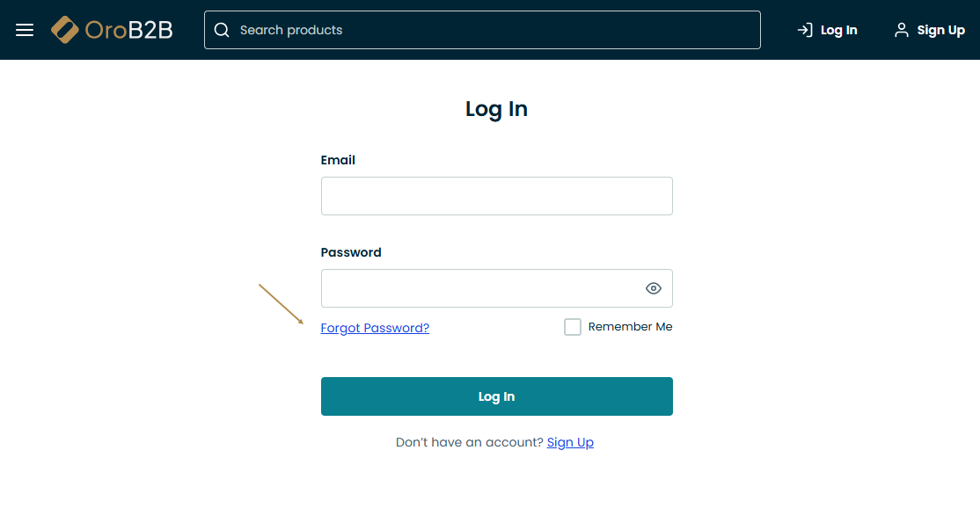Image resolution: width=980 pixels, height=523 pixels.
Task: Click the Email field label
Action: point(338,160)
